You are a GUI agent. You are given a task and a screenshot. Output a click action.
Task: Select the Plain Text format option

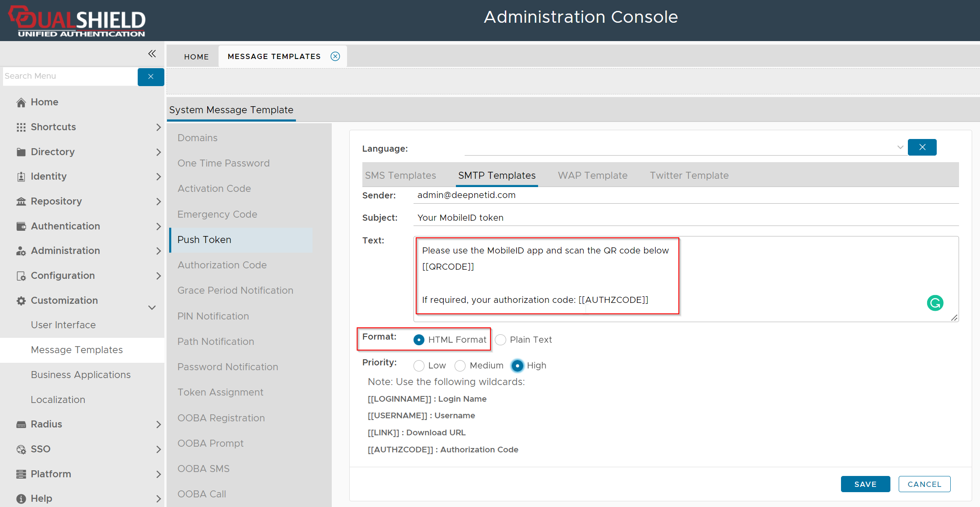pyautogui.click(x=500, y=340)
